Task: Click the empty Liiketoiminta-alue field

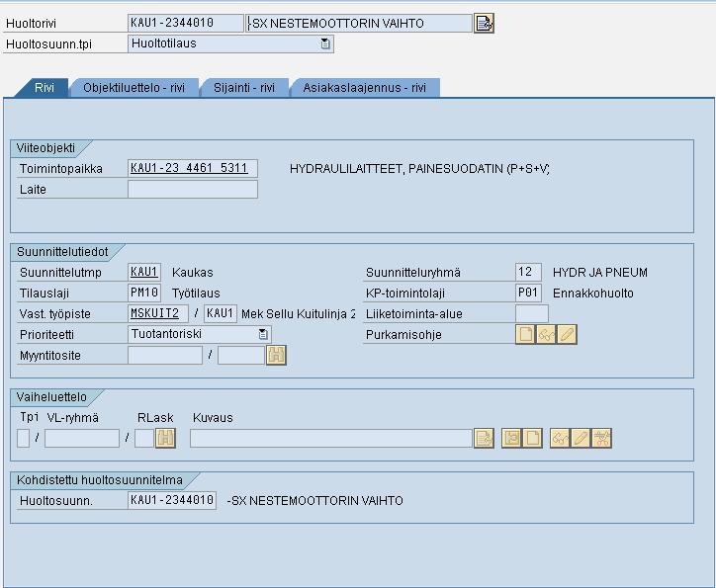Action: click(531, 314)
